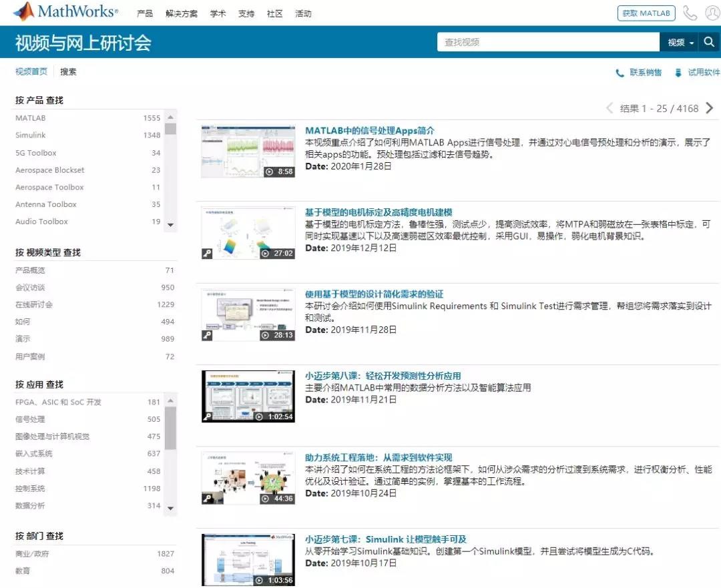Open thumbnail of the 44:36 systems engineering video
This screenshot has height=588, width=721.
pos(248,478)
